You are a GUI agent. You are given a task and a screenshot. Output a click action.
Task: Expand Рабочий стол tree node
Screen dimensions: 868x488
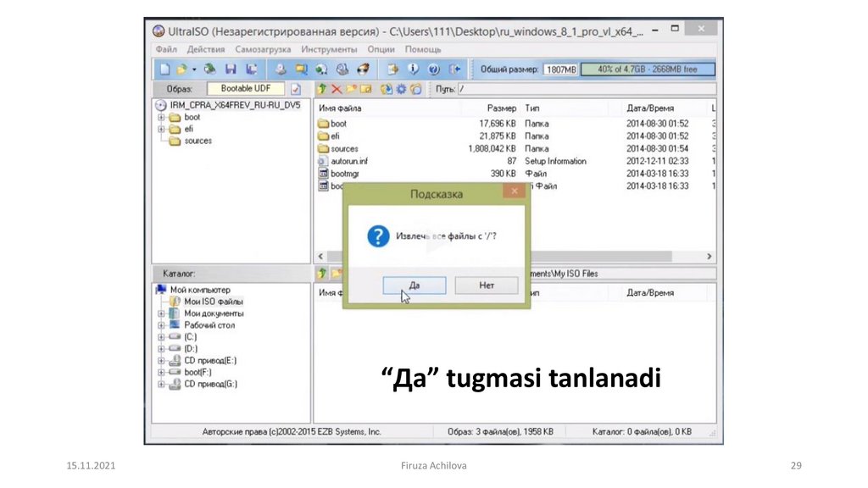[x=161, y=325]
